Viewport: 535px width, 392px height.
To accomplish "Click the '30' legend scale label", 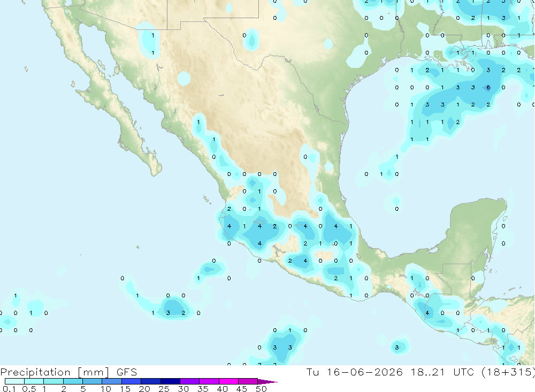I will (x=183, y=389).
